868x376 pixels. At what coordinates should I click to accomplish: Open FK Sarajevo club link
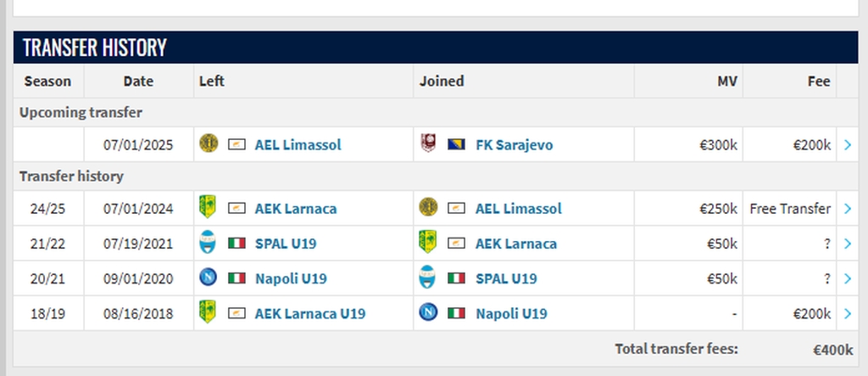(515, 145)
